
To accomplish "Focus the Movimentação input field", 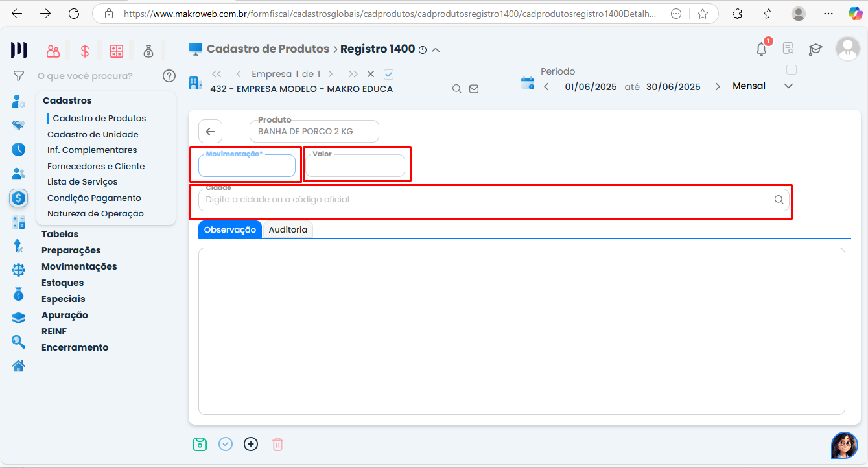I will tap(247, 166).
